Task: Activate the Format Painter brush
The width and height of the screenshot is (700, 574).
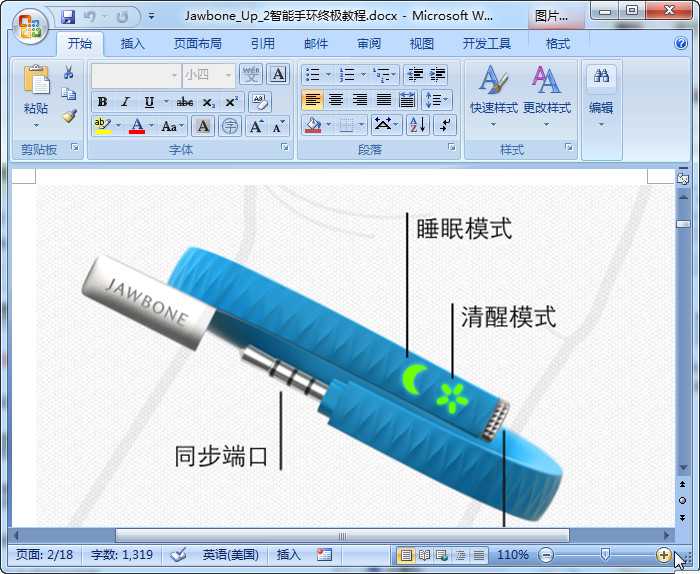Action: [69, 116]
